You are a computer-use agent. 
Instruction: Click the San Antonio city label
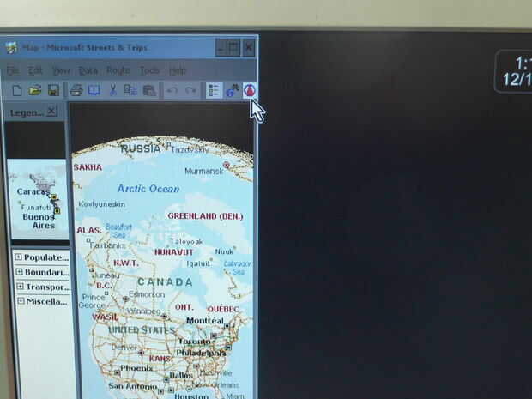click(x=133, y=386)
